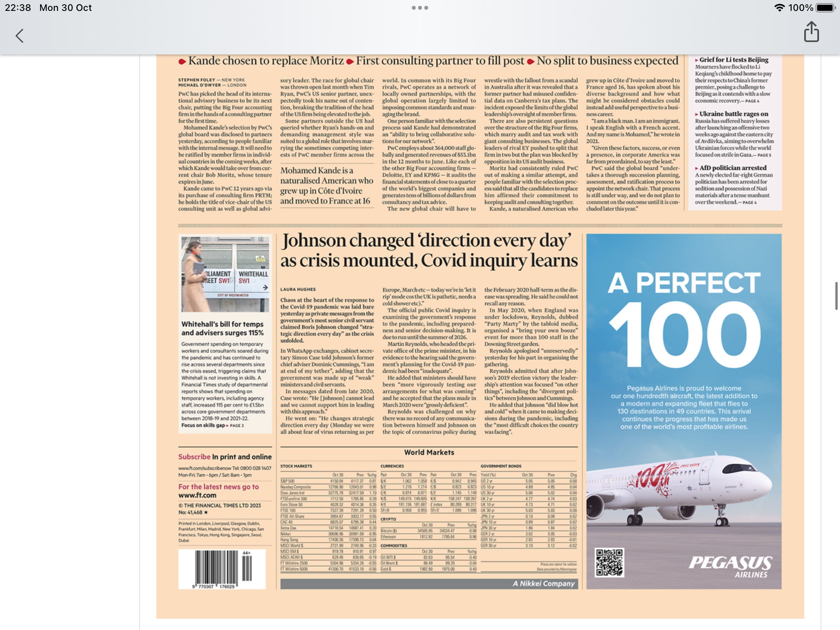
Task: Open the share sheet icon
Action: tap(811, 32)
